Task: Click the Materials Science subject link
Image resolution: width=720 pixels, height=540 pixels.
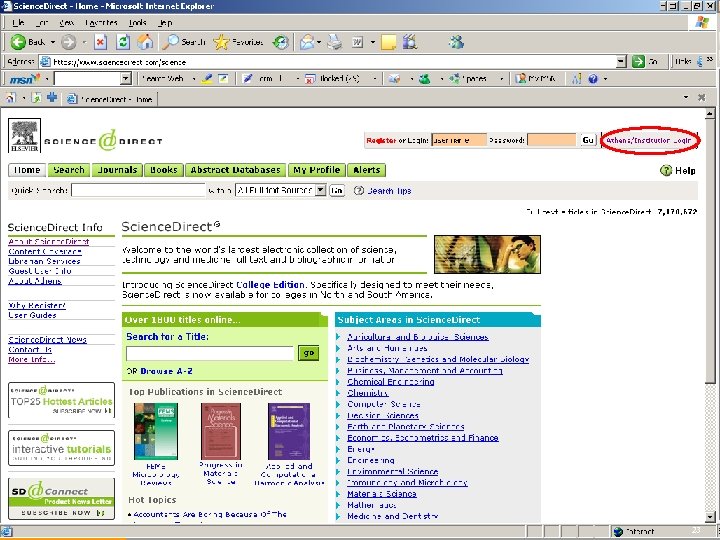Action: pos(382,494)
